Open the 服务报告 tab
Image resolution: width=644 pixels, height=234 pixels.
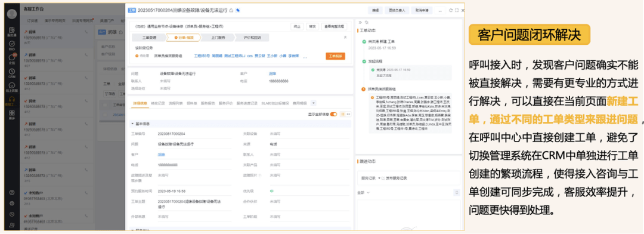pos(208,103)
